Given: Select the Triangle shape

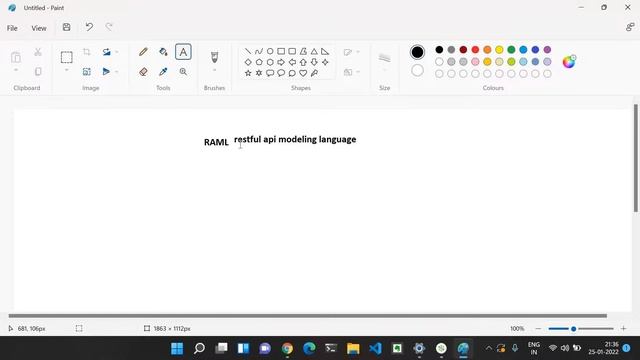Looking at the screenshot, I should point(314,51).
